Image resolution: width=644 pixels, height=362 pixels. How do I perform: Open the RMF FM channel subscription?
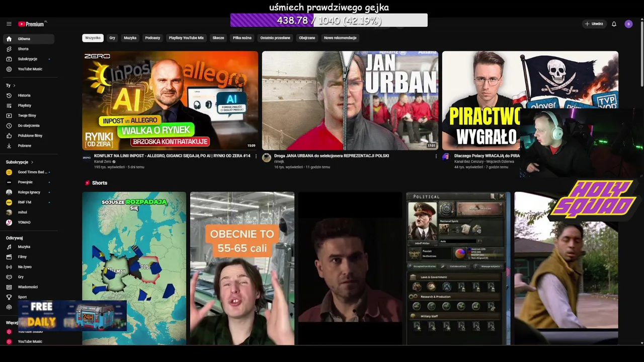pyautogui.click(x=29, y=202)
